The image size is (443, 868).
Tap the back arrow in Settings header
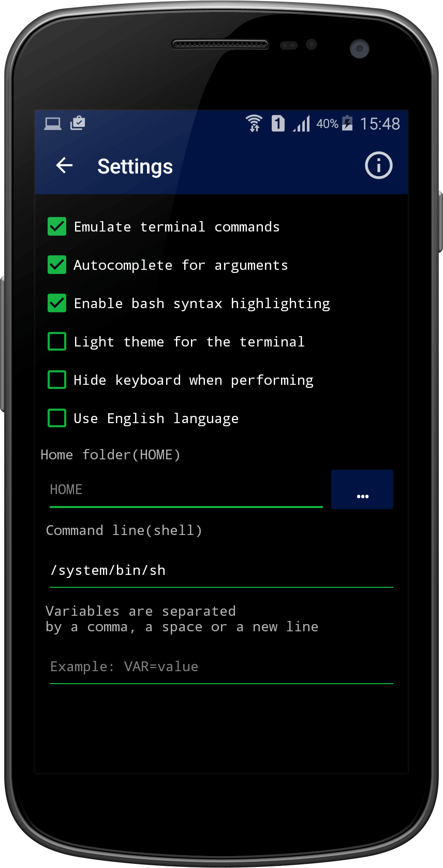(64, 166)
